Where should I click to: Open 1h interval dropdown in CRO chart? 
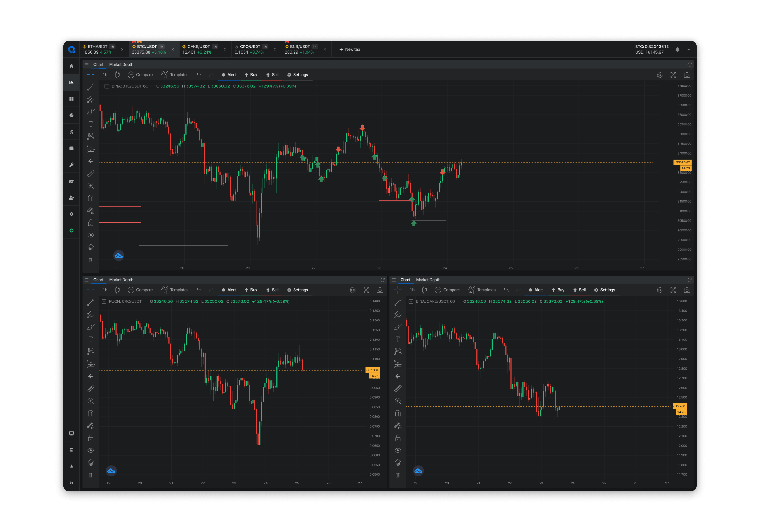[x=105, y=290]
